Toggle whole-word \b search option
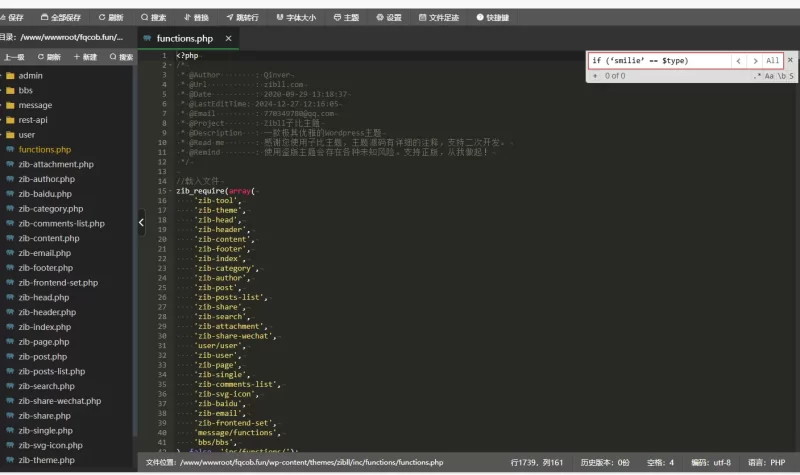The image size is (800, 475). 782,76
